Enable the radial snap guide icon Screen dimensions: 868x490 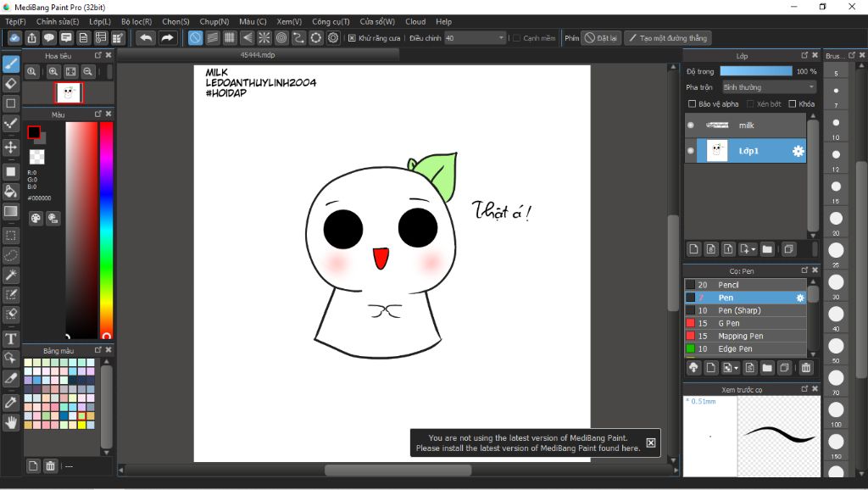(x=264, y=38)
